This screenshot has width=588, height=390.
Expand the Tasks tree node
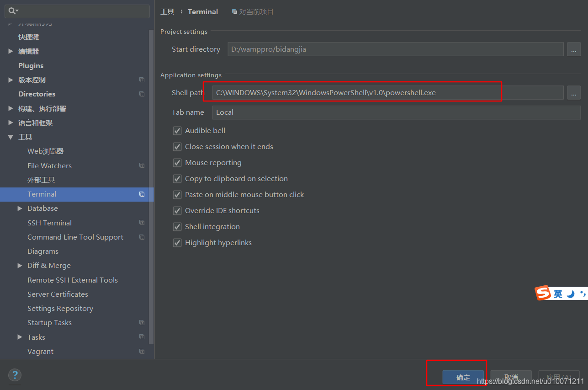20,337
